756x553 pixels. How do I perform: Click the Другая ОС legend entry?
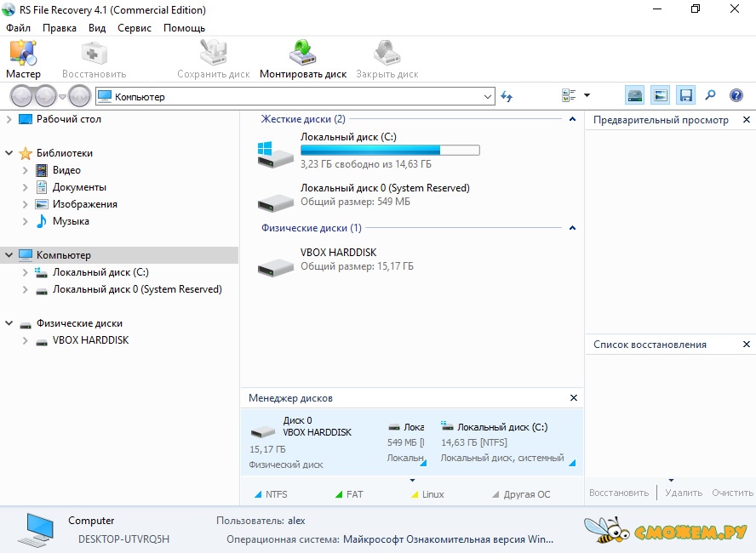(521, 494)
